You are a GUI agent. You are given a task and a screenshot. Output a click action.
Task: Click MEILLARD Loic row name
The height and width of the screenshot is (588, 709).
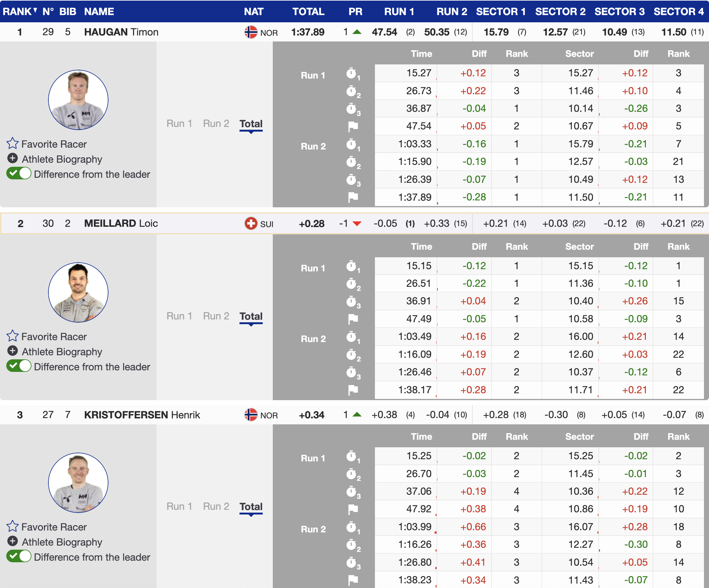(121, 223)
